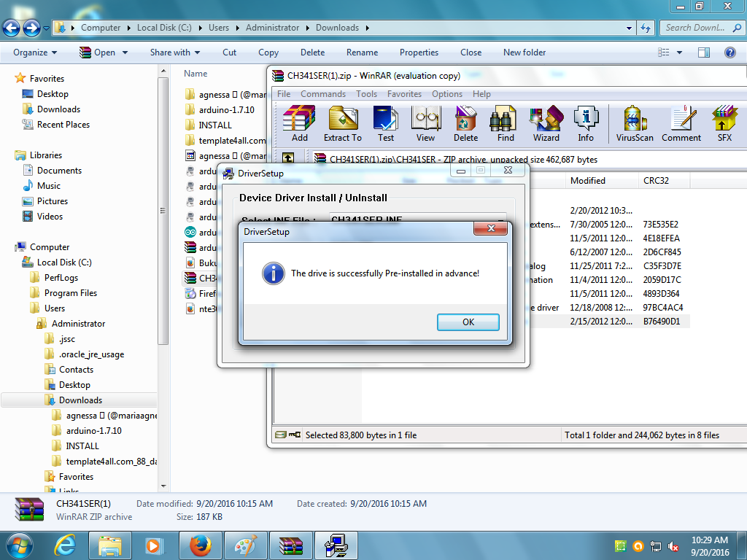This screenshot has height=560, width=747.
Task: Click New folder in the Explorer toolbar
Action: click(x=525, y=52)
